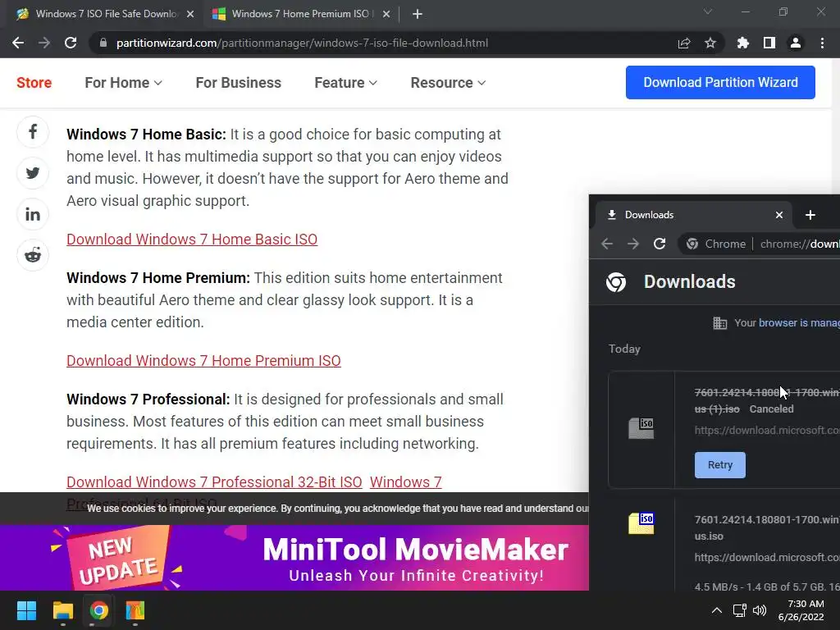840x630 pixels.
Task: Close the Windows 7 Home Premium ISO tab
Action: pos(386,14)
